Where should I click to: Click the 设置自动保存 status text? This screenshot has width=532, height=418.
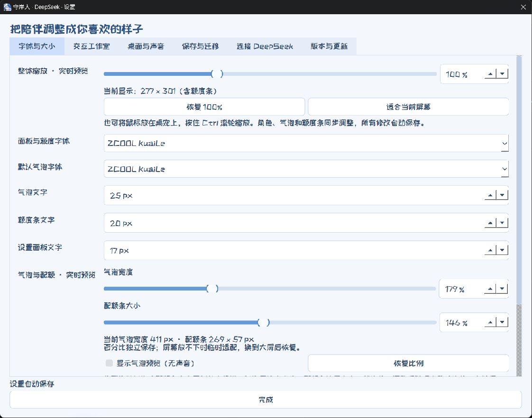32,384
